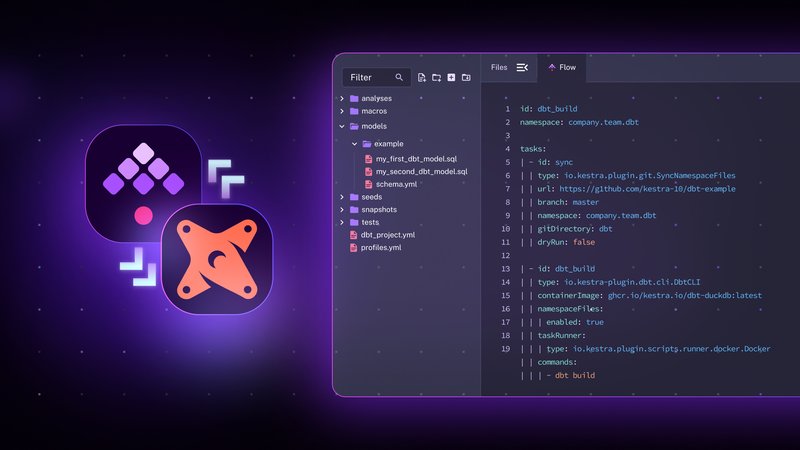Click file icon of schema.yml
Image resolution: width=800 pixels, height=450 pixels.
[368, 184]
